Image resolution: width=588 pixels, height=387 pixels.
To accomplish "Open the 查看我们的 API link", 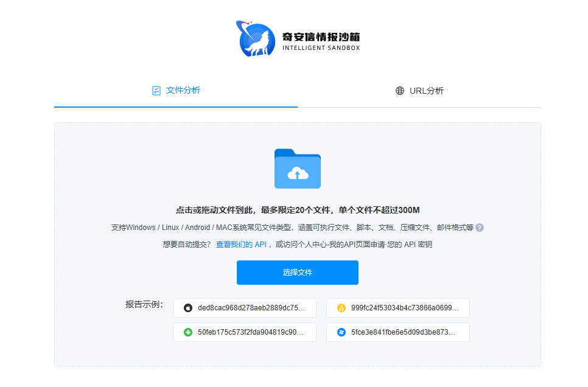I will click(241, 245).
